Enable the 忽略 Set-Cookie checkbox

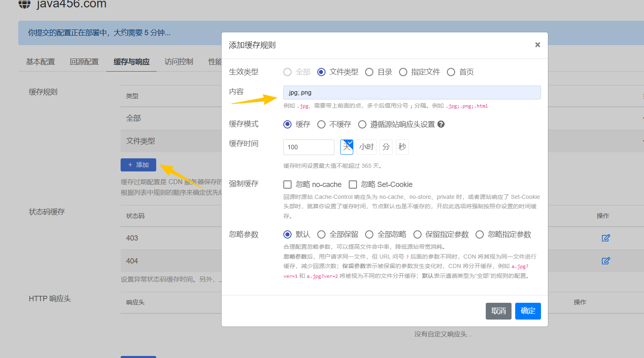pyautogui.click(x=353, y=185)
